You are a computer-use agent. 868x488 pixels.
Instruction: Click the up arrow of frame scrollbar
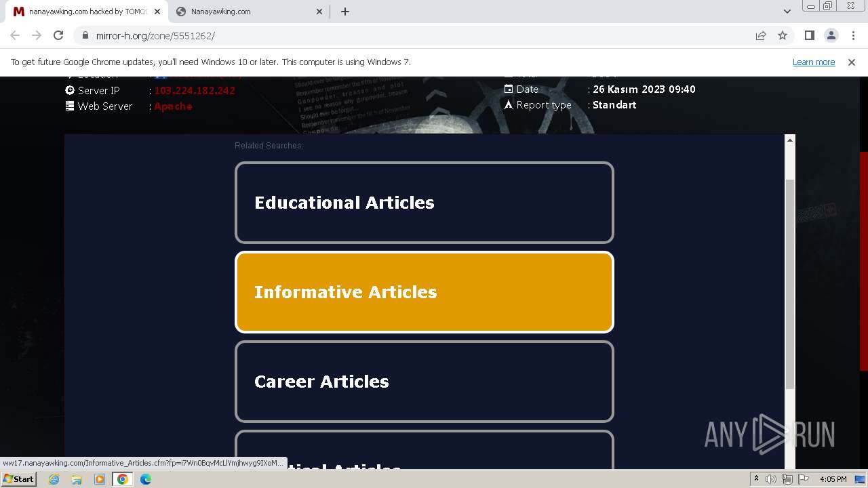coord(789,140)
